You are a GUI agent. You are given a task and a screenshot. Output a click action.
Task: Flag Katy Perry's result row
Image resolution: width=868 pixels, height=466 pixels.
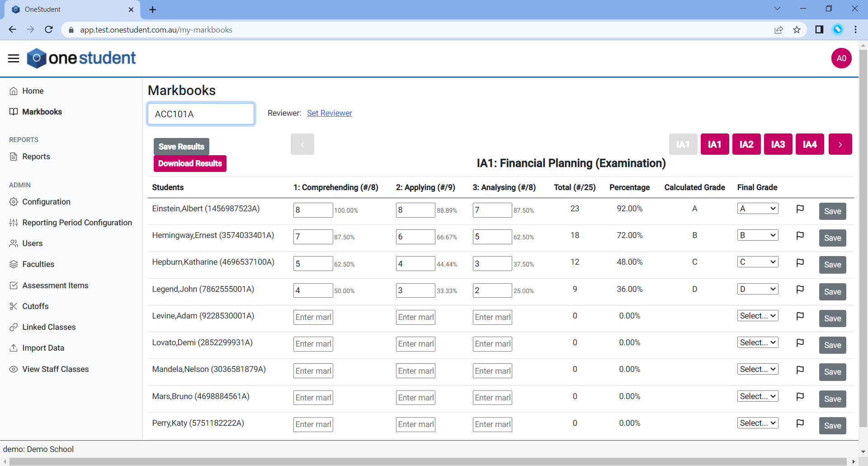tap(800, 423)
